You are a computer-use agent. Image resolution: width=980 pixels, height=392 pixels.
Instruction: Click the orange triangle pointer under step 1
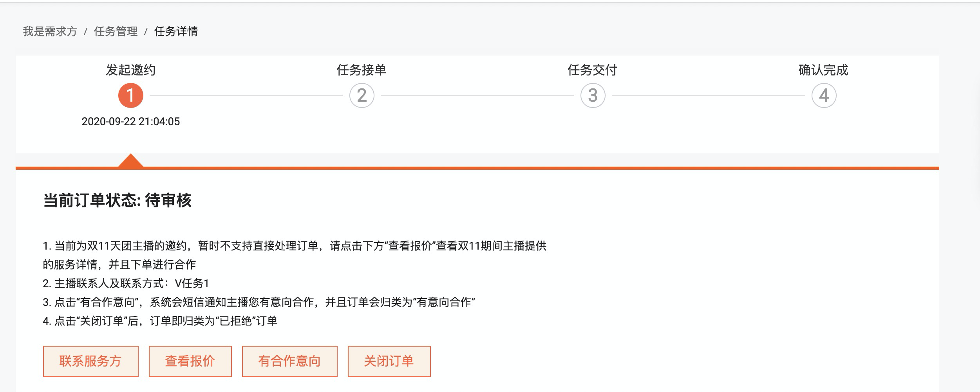point(131,161)
